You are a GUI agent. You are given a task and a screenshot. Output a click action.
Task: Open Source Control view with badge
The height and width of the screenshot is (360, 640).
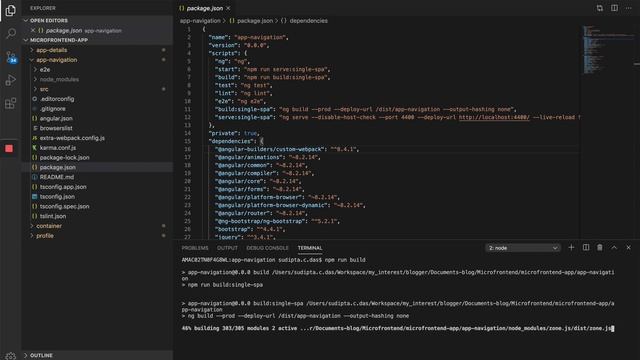[x=11, y=57]
